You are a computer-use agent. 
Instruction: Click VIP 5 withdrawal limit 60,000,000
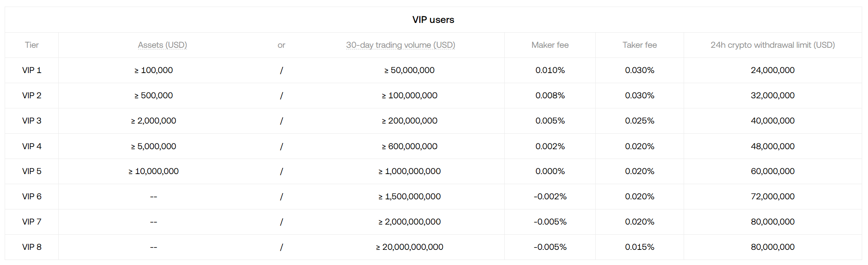click(x=772, y=171)
